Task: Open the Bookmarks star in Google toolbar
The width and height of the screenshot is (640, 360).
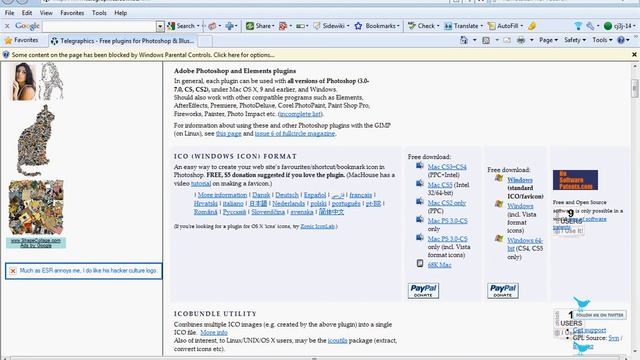Action: pyautogui.click(x=376, y=26)
